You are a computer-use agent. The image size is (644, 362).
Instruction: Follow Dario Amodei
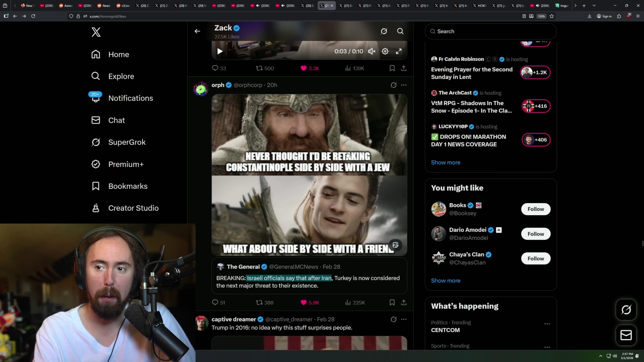click(x=535, y=234)
